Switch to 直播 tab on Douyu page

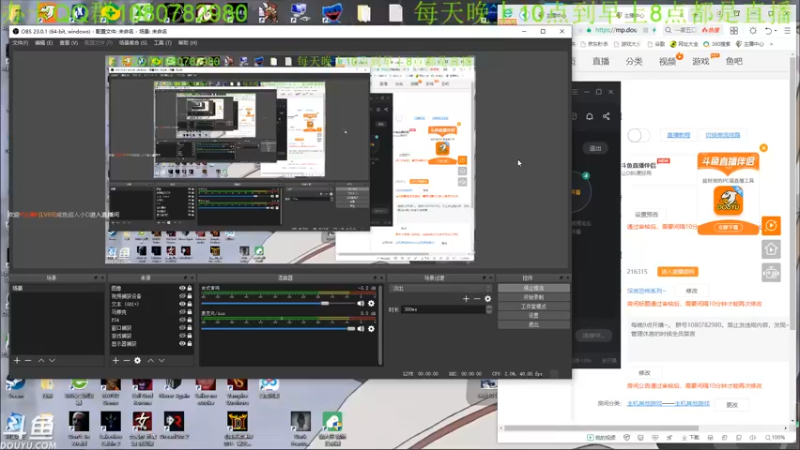pos(601,61)
